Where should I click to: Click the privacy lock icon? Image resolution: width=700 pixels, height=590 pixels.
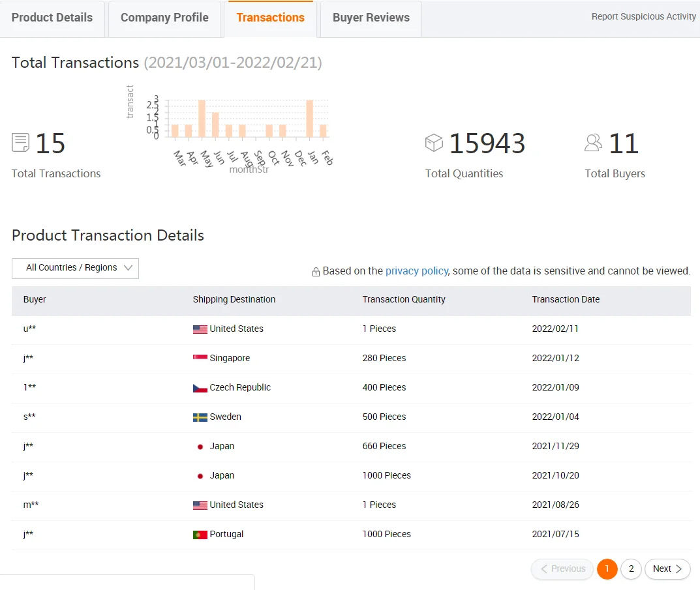316,272
